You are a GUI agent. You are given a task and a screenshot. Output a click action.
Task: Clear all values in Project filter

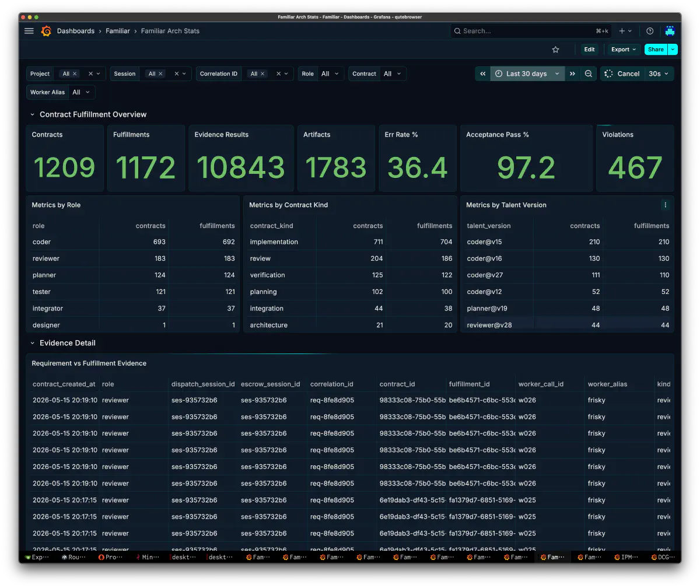pos(90,74)
